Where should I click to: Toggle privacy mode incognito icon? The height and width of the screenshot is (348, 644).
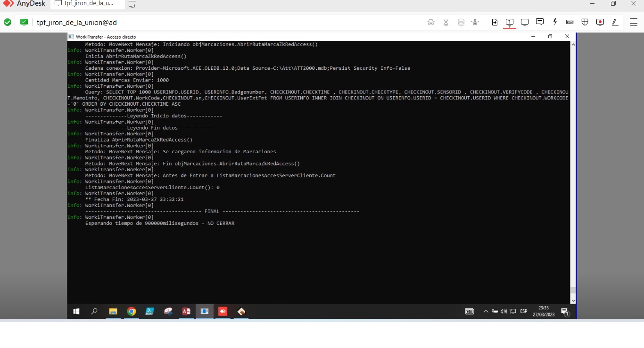coord(431,22)
